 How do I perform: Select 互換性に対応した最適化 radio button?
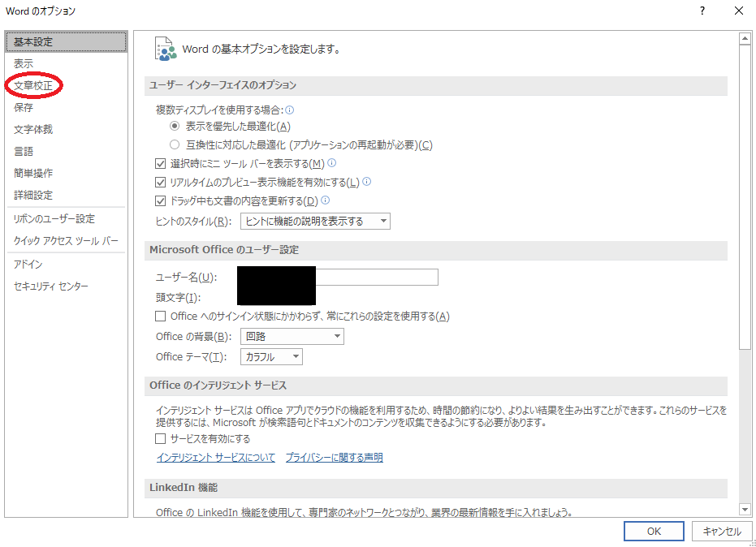point(175,144)
